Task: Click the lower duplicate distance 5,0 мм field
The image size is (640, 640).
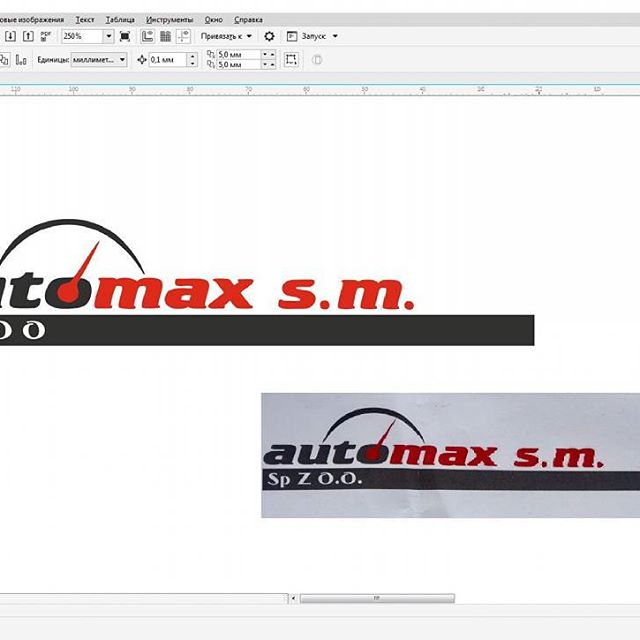Action: [x=239, y=64]
